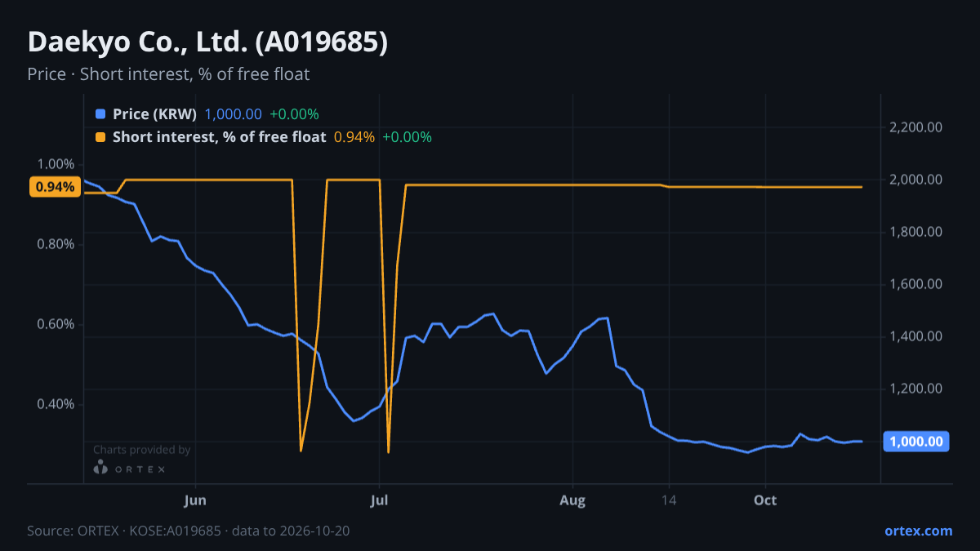Click the Charts provided by text
The image size is (980, 551).
point(142,450)
